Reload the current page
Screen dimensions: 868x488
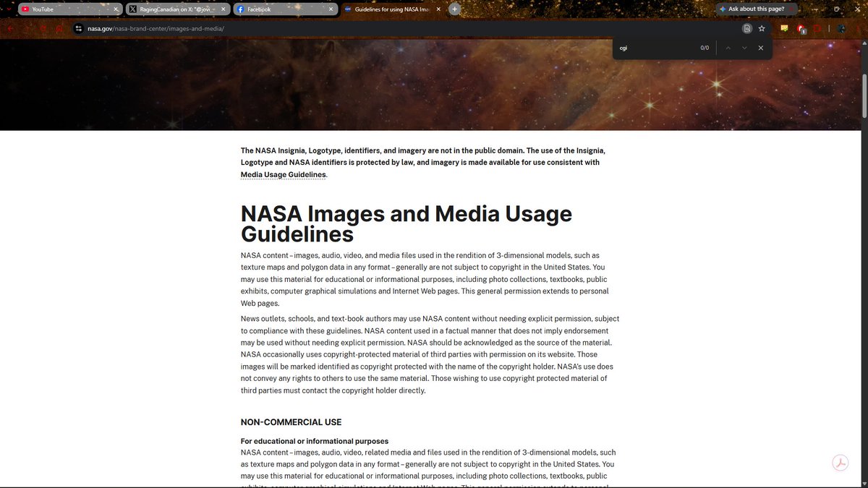pos(43,29)
